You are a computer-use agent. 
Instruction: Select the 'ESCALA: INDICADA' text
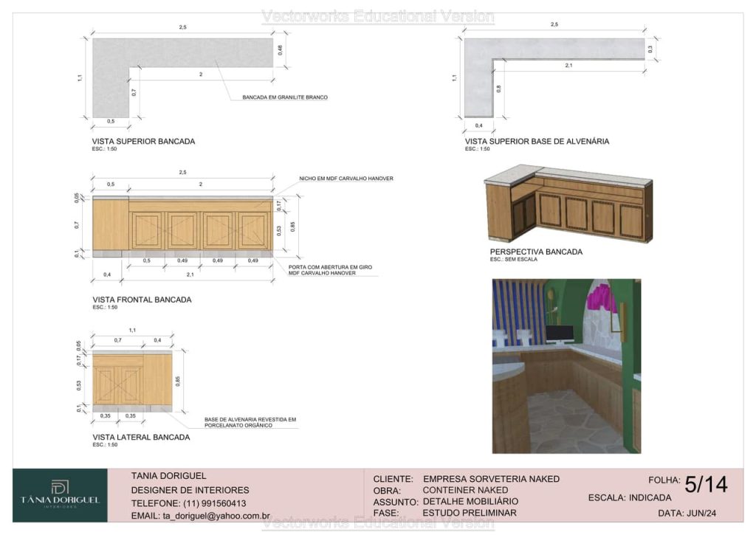tap(630, 497)
